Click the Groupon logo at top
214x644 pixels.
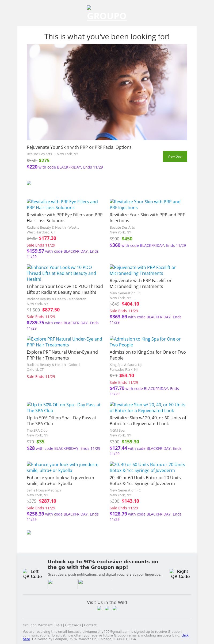point(107,15)
